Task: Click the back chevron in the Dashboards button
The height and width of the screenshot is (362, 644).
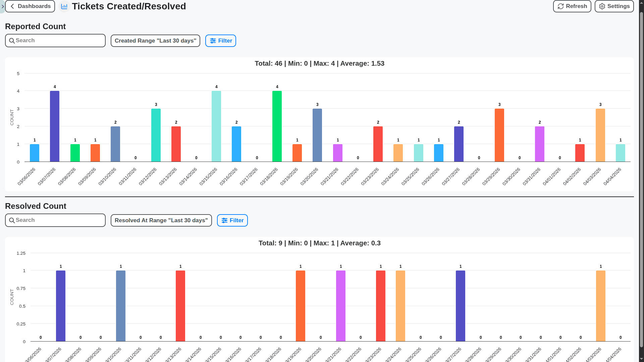Action: click(x=12, y=6)
